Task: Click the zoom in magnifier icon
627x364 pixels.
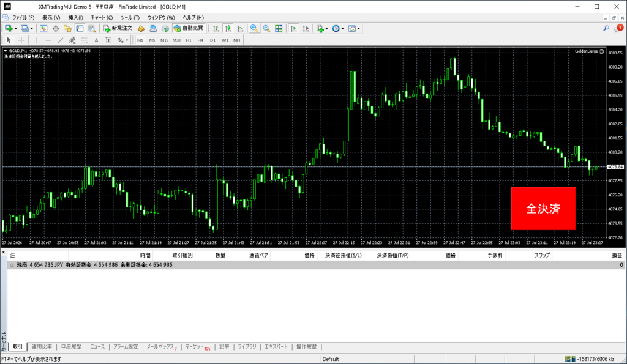Action: click(x=253, y=28)
